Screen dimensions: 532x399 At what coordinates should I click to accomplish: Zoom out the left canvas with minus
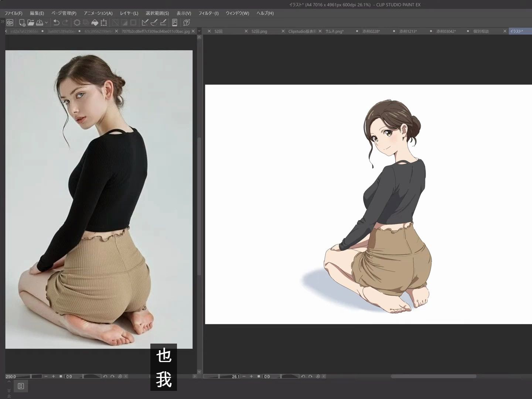point(46,376)
